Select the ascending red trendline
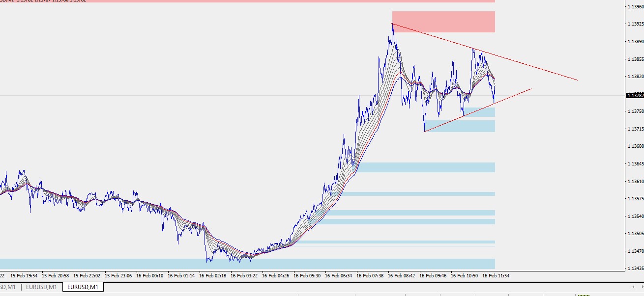 click(x=478, y=110)
